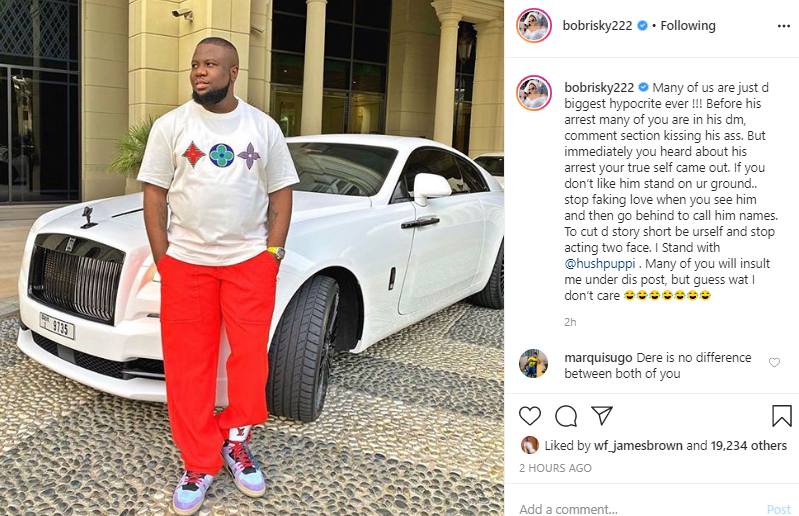
Task: Click the Post comment button
Action: tap(779, 509)
